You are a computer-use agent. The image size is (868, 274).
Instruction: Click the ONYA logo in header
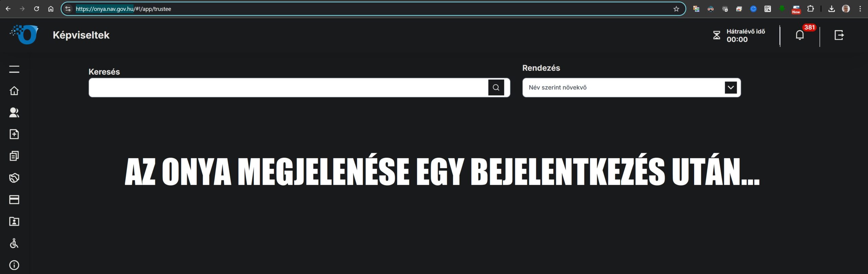coord(24,35)
